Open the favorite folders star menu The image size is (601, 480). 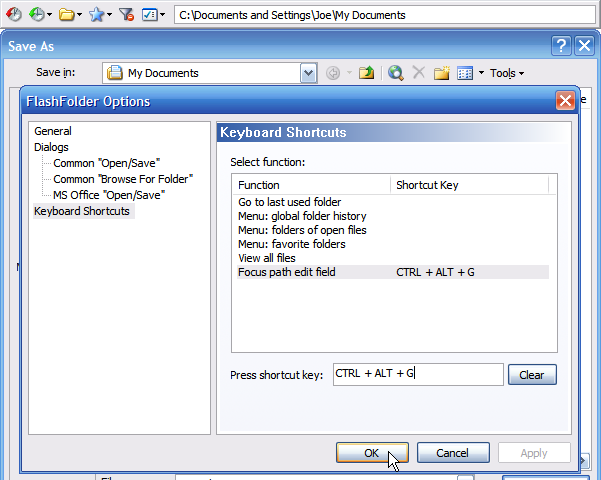point(99,14)
